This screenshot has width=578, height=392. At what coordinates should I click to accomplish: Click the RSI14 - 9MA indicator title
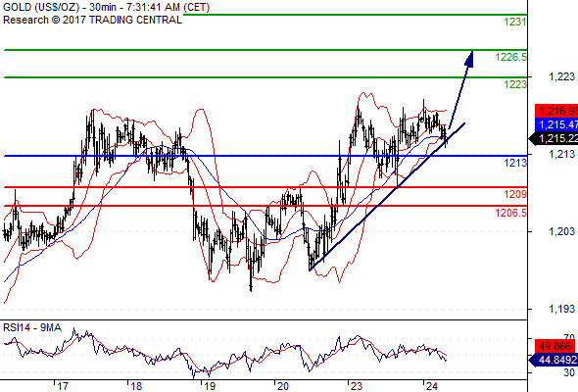tap(32, 327)
